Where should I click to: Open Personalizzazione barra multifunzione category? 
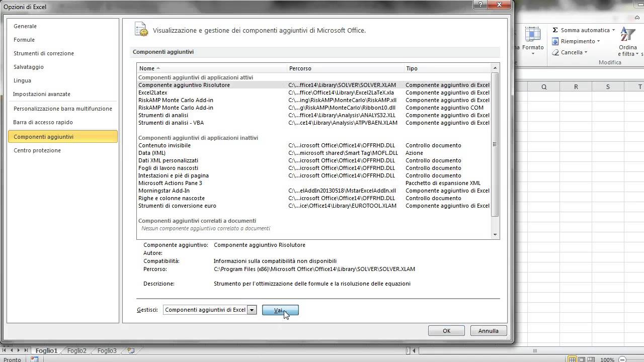(63, 109)
